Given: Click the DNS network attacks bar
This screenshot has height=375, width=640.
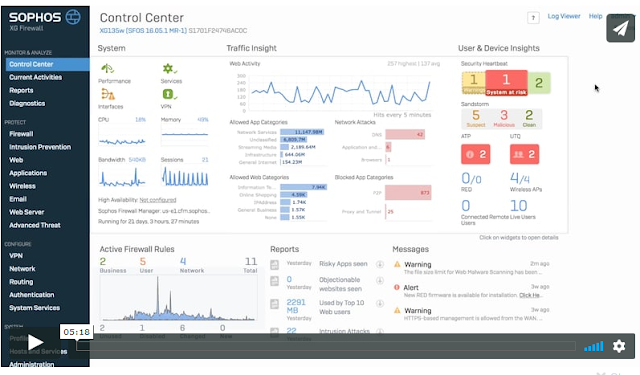Looking at the screenshot, I should 405,135.
